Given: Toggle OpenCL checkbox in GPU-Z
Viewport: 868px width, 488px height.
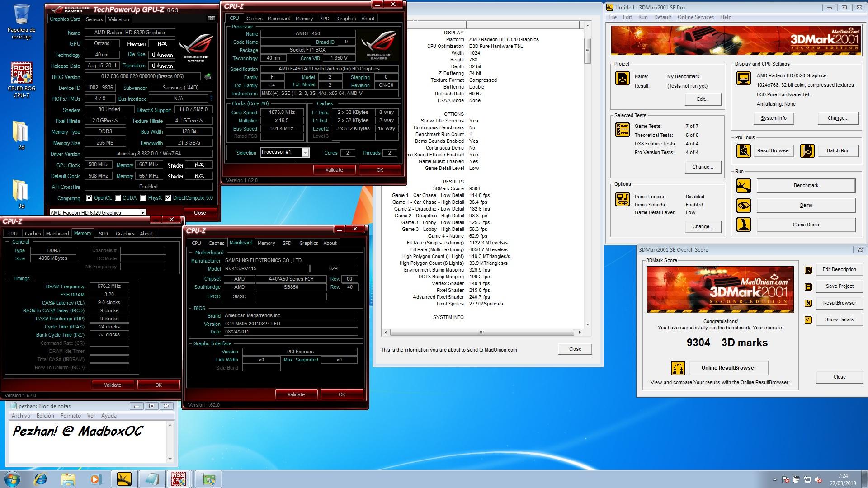Looking at the screenshot, I should [90, 198].
